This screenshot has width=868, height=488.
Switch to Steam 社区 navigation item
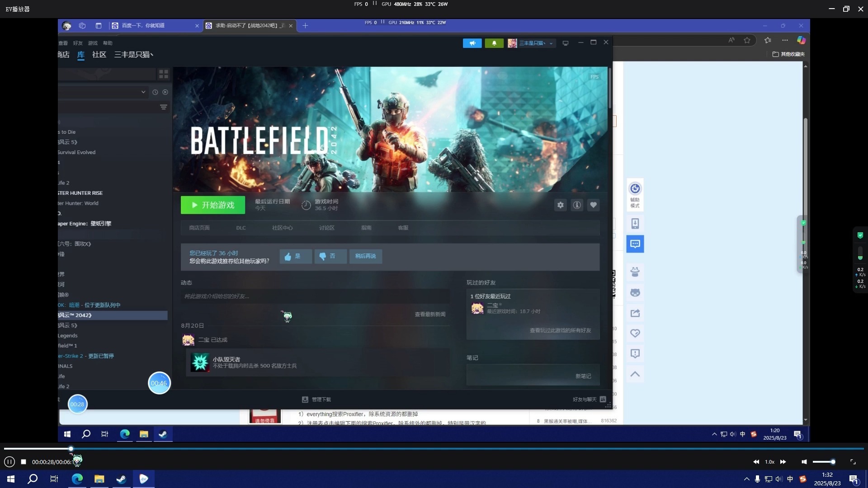tap(99, 55)
